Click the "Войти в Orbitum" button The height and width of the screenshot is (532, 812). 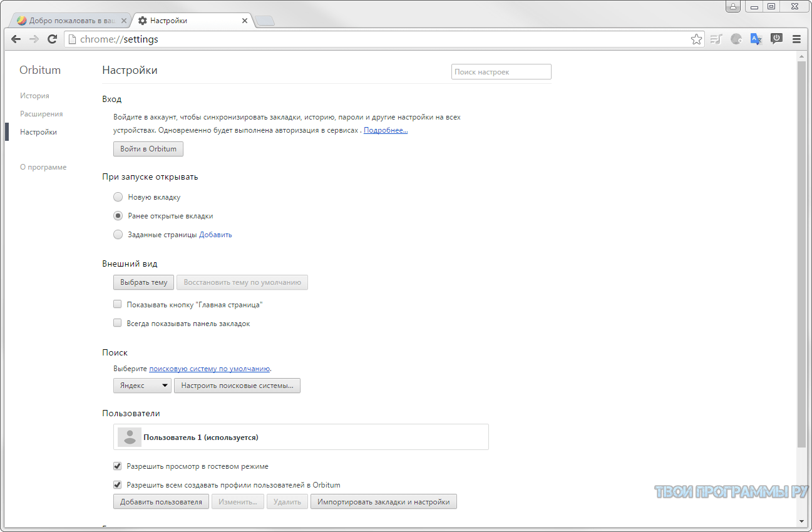(148, 149)
